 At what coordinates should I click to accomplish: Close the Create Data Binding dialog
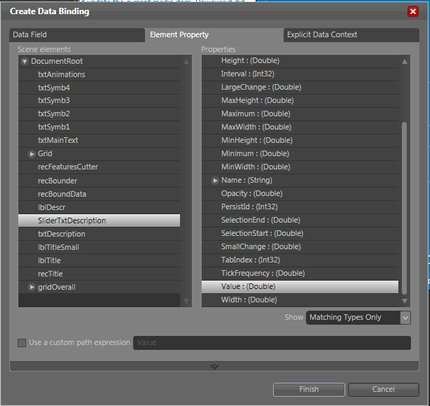[413, 11]
